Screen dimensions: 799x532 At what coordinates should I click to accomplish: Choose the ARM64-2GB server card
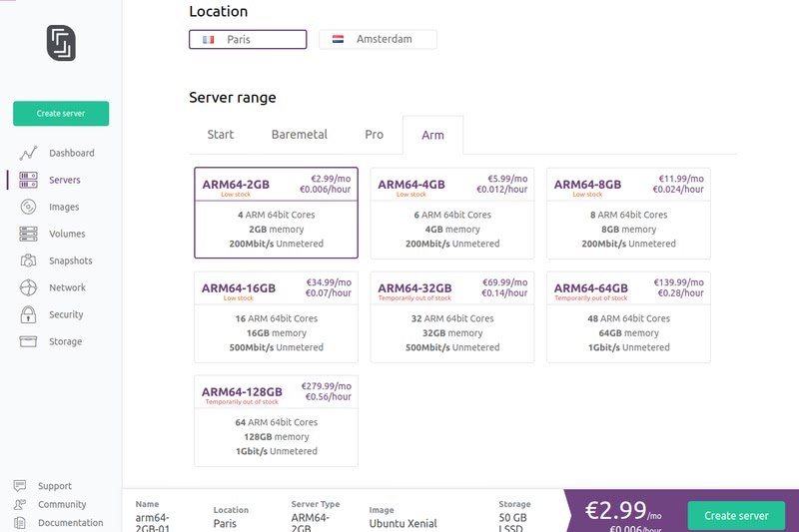[277, 213]
